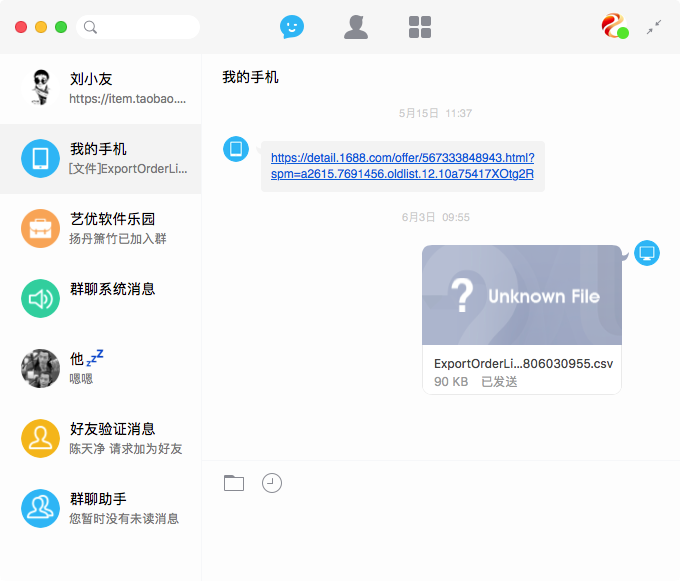Click the green zoom window button
Screen dimensions: 680x581
click(x=61, y=27)
